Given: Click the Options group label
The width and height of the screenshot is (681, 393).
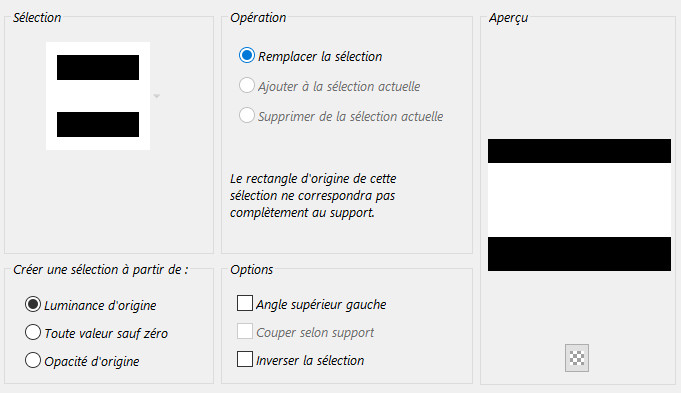Looking at the screenshot, I should (251, 270).
